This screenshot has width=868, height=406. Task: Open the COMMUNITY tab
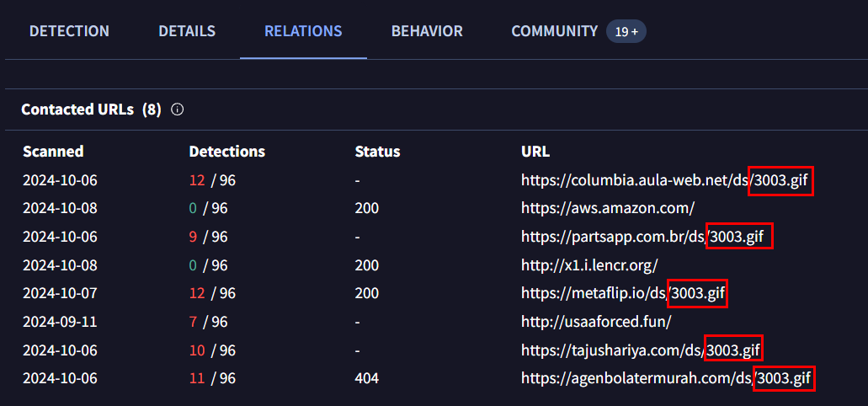pyautogui.click(x=554, y=31)
